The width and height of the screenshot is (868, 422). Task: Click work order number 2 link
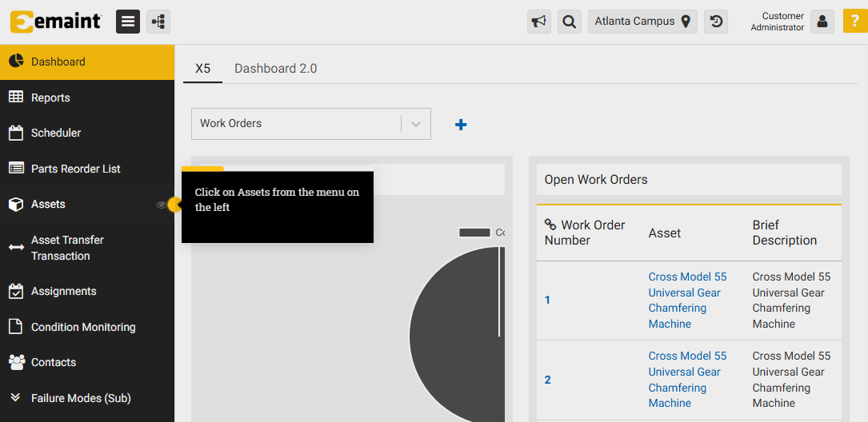point(548,380)
